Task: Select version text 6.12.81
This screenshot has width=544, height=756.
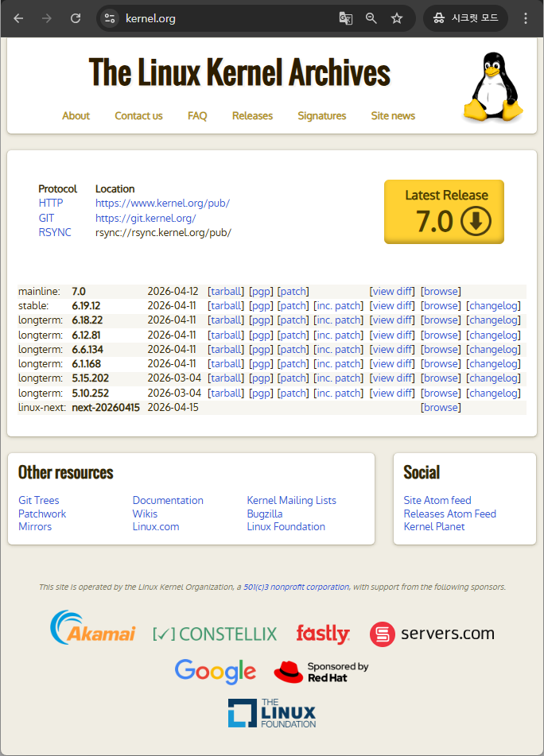Action: [x=87, y=335]
